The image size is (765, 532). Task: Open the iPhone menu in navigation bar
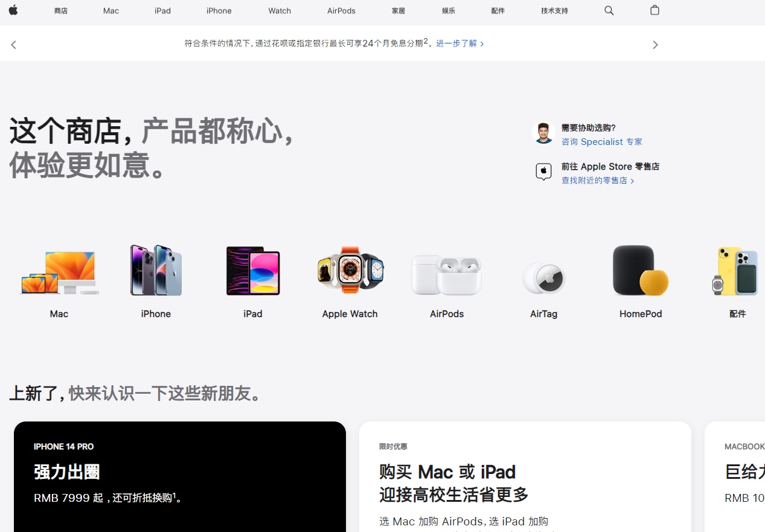pyautogui.click(x=219, y=11)
